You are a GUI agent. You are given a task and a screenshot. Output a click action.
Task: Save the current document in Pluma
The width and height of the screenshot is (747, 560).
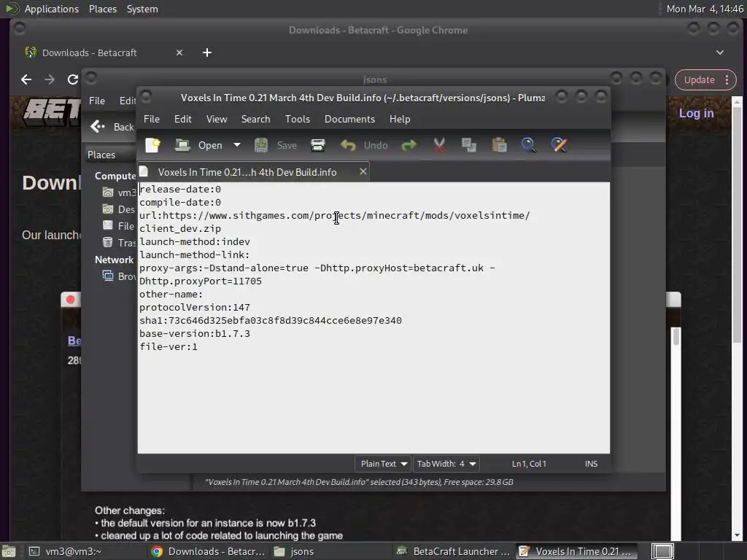coord(276,145)
